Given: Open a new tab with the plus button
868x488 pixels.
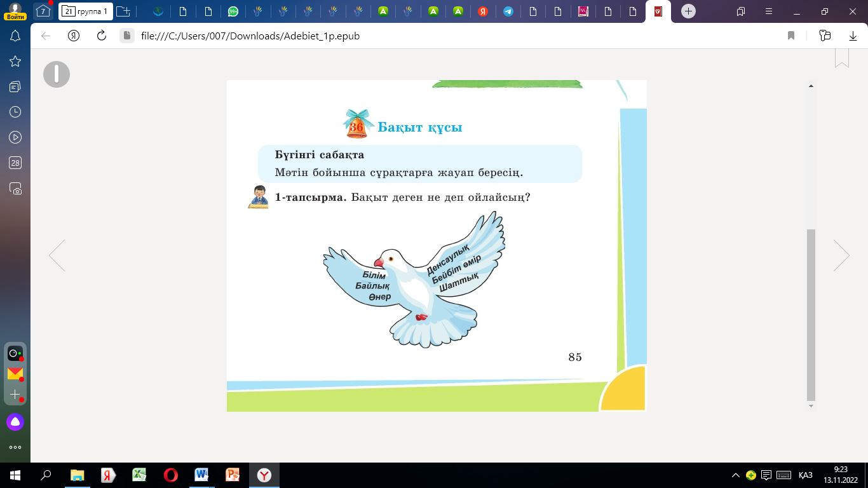Looking at the screenshot, I should coord(689,11).
